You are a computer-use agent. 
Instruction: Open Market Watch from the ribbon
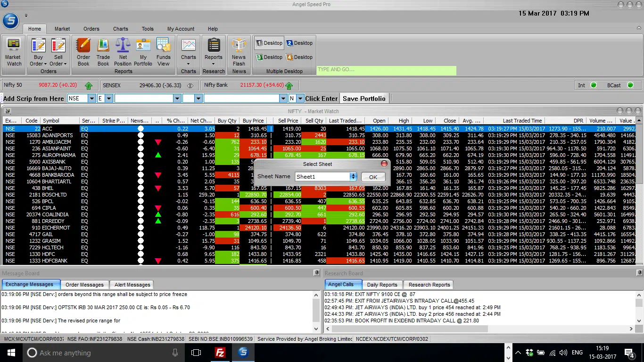[x=13, y=52]
